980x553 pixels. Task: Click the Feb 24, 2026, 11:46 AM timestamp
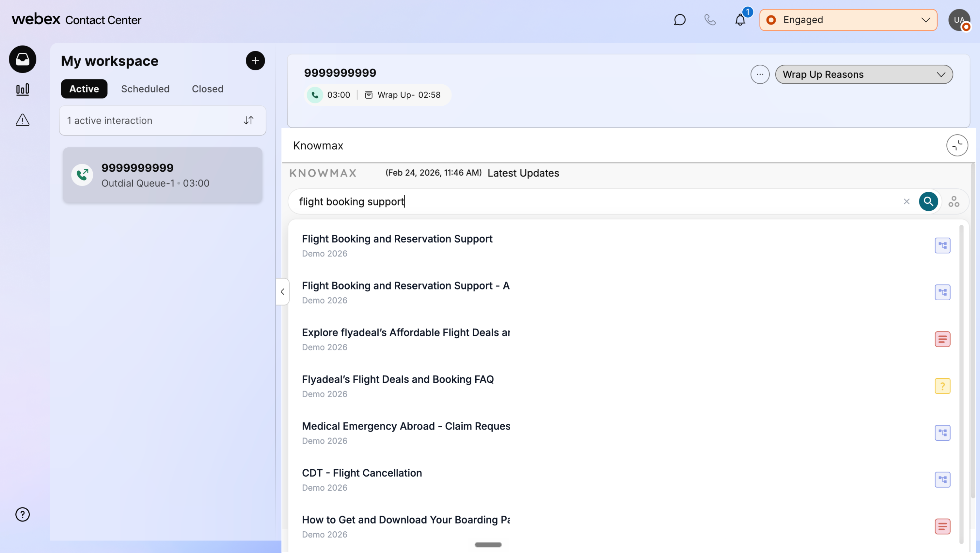click(x=433, y=173)
